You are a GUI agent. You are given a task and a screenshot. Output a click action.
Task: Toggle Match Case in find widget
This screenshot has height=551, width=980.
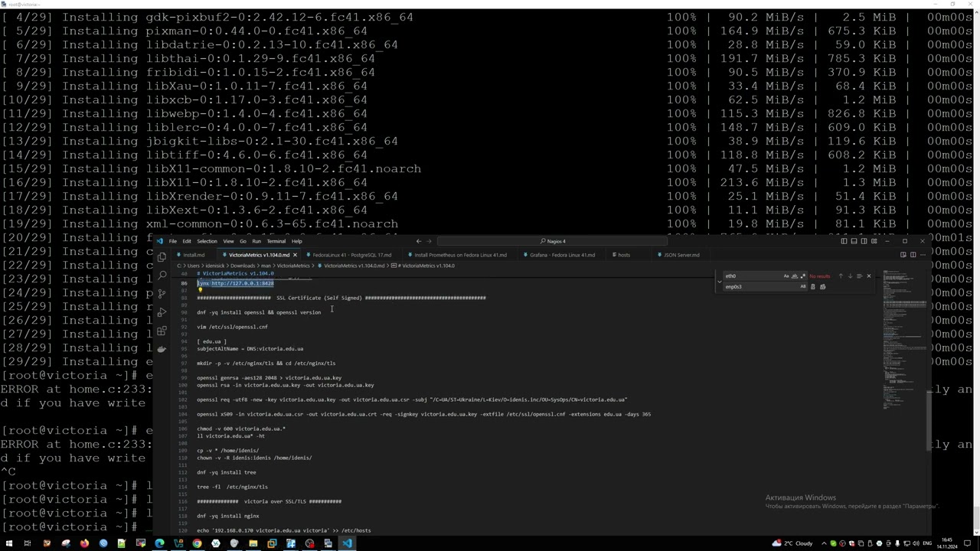pos(786,276)
